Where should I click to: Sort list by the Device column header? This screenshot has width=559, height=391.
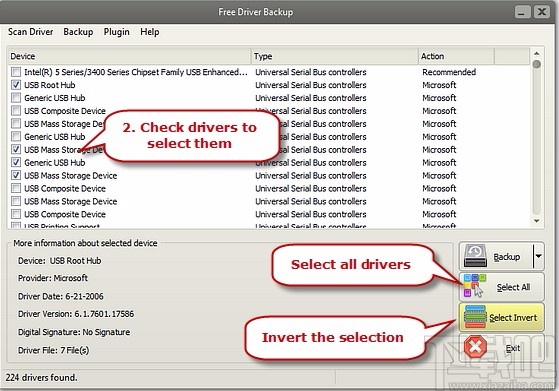[x=129, y=56]
